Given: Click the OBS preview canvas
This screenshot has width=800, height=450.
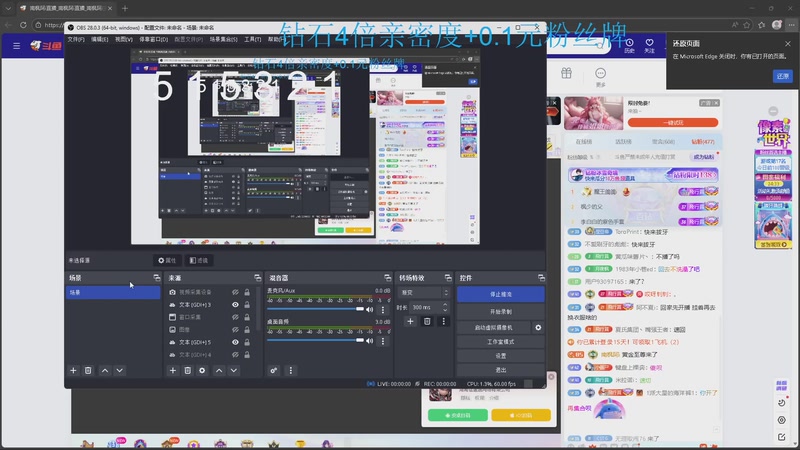Looking at the screenshot, I should pos(305,146).
